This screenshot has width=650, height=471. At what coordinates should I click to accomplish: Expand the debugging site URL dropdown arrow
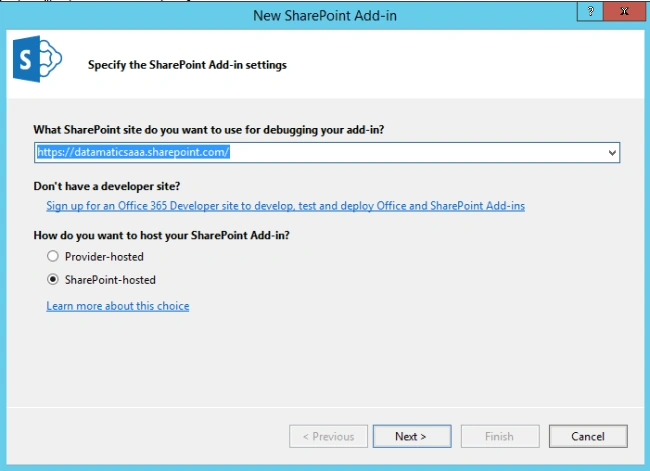612,153
